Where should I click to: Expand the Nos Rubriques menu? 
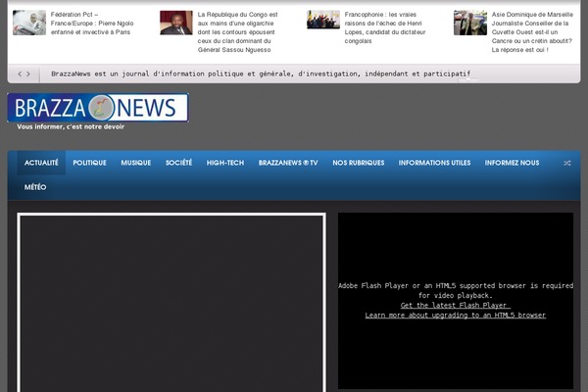(x=358, y=163)
